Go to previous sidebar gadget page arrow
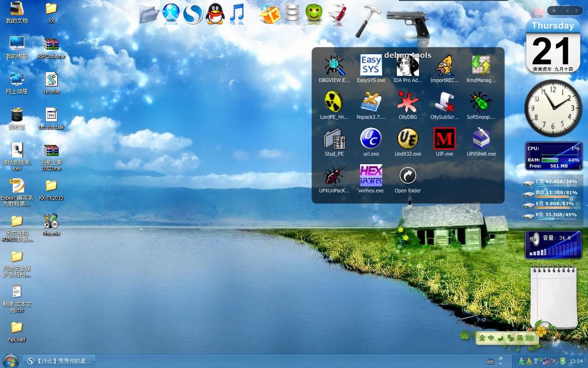588x368 pixels. (566, 11)
